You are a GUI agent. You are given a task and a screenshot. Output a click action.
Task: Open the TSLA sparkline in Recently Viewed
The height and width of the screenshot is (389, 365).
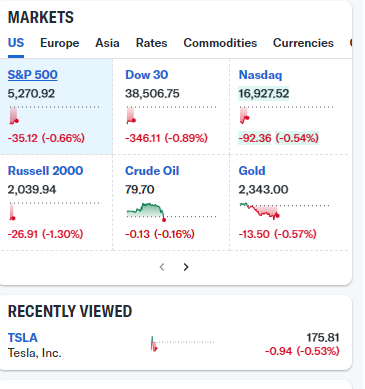pos(182,344)
